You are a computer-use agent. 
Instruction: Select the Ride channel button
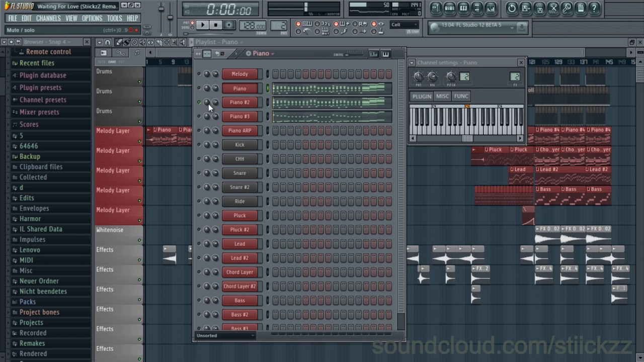(x=240, y=201)
